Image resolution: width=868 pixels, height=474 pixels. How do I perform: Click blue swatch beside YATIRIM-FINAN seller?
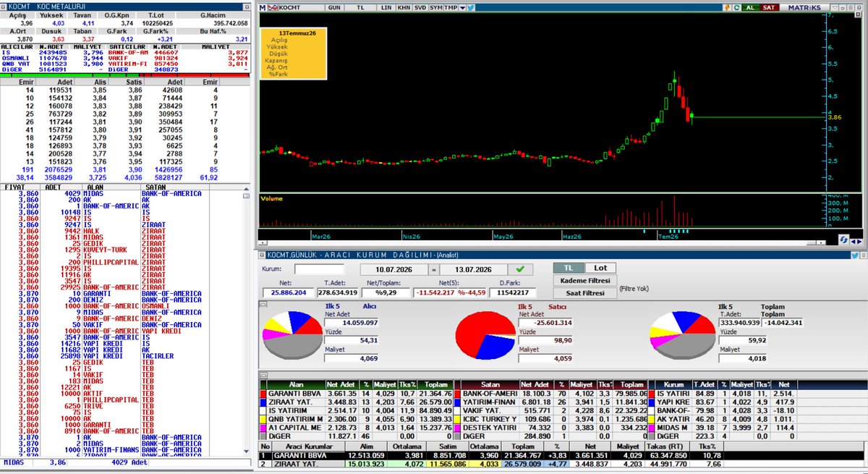coord(456,402)
